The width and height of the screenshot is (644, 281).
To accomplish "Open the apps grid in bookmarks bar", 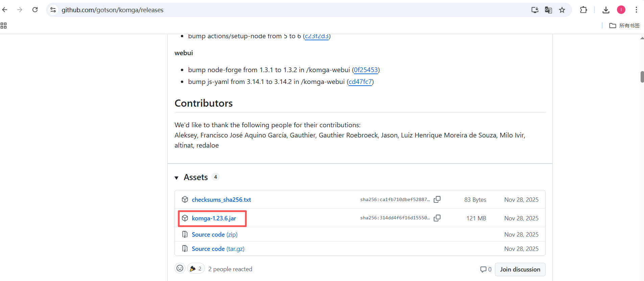I will (4, 26).
